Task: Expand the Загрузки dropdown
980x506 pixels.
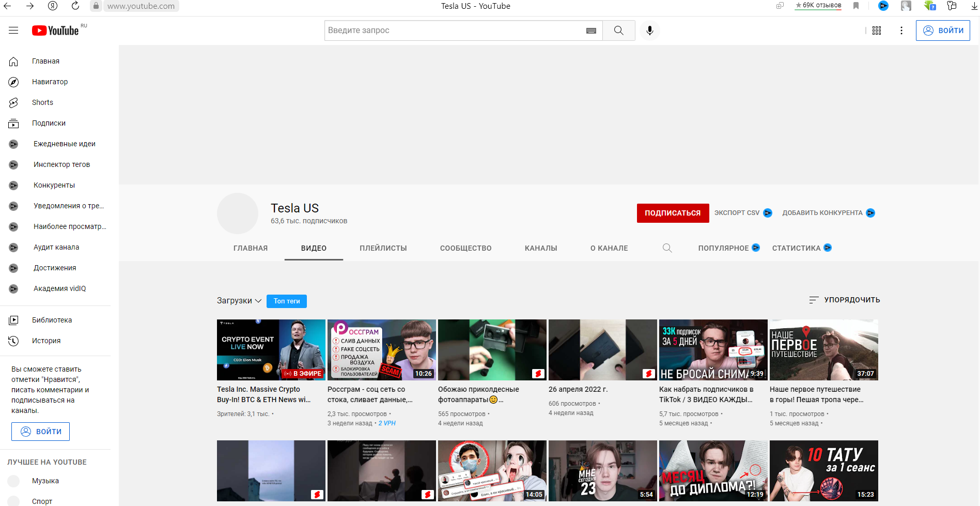Action: 239,301
